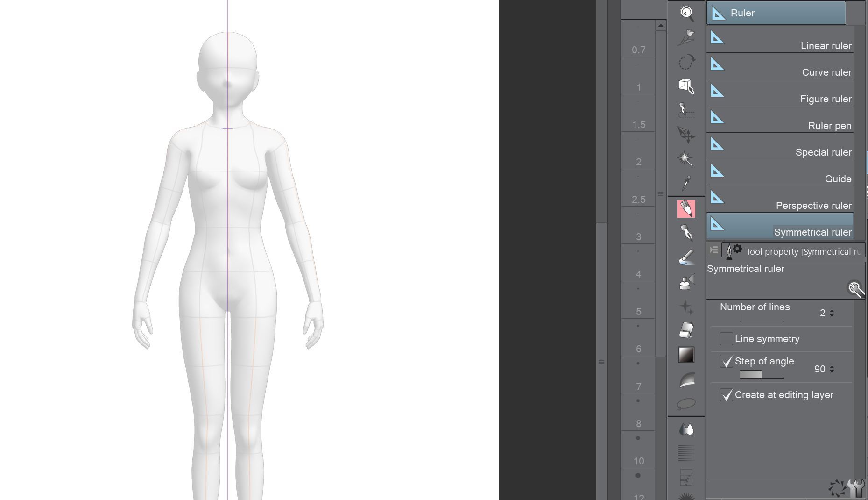The height and width of the screenshot is (500, 868).
Task: Select the Rotate canvas tool
Action: tap(686, 62)
